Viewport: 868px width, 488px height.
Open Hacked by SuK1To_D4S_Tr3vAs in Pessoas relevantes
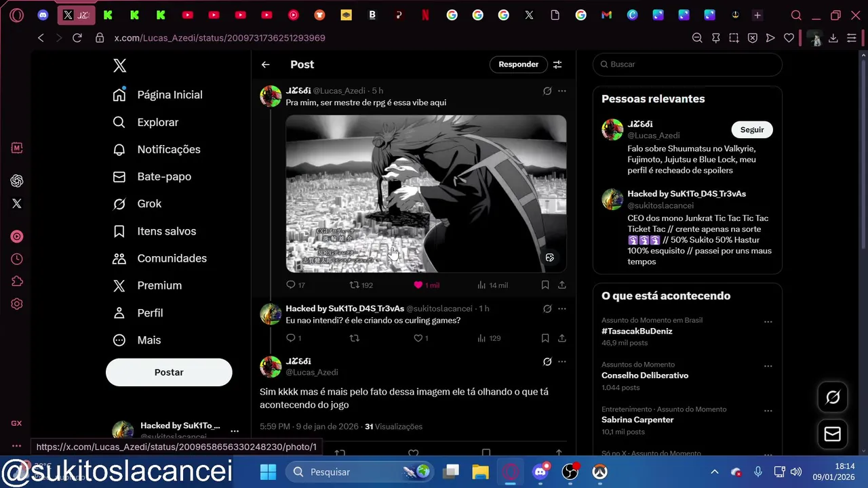(x=686, y=194)
